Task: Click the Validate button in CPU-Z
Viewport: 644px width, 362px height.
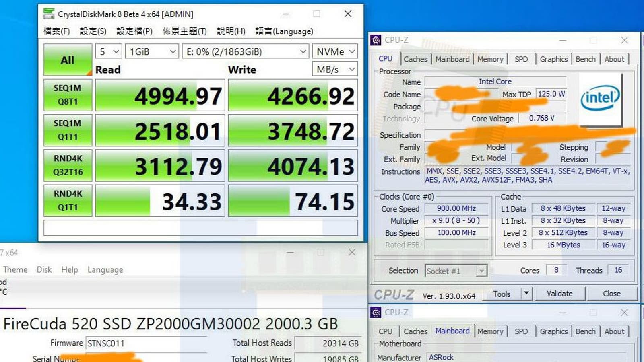Action: 559,294
